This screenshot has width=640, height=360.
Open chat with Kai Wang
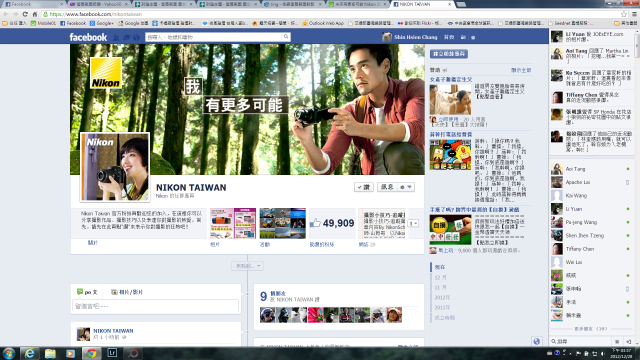coord(591,196)
